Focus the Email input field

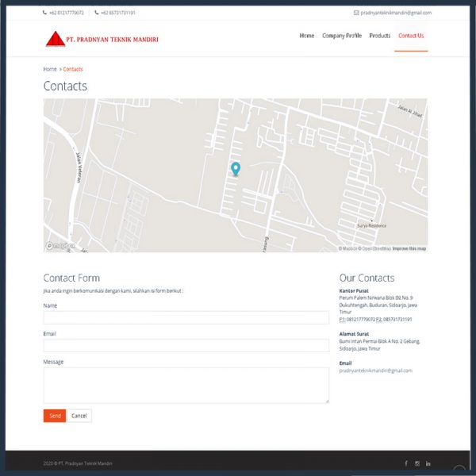click(186, 345)
